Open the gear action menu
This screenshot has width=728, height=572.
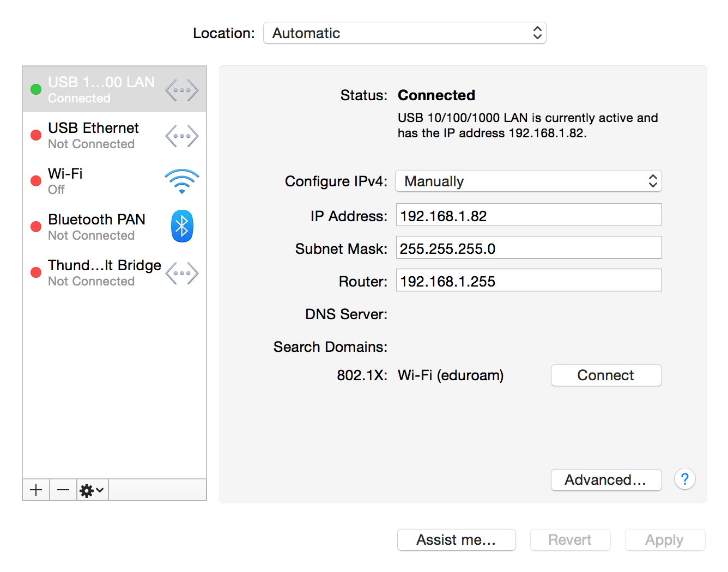pyautogui.click(x=92, y=490)
